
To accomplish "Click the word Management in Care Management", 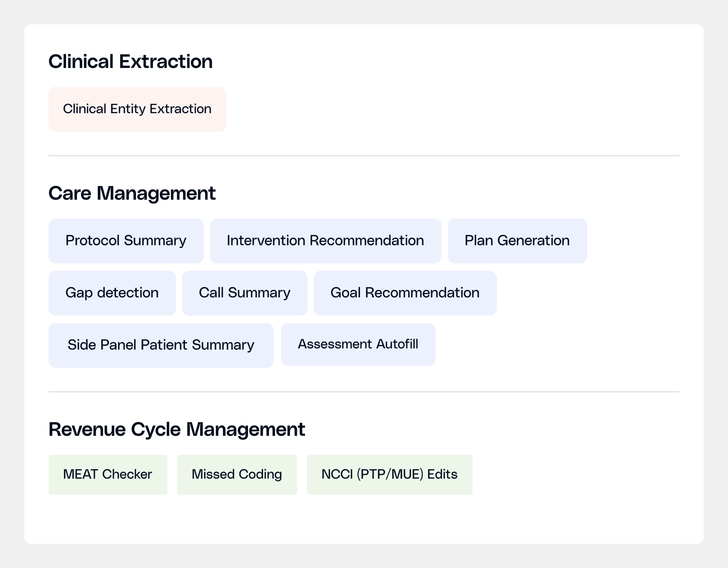I will pos(156,193).
